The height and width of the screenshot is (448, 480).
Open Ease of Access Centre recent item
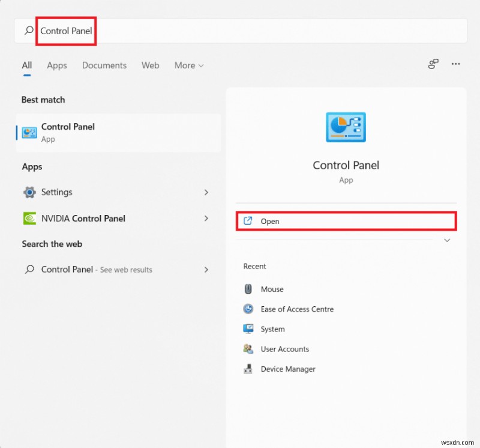(296, 309)
